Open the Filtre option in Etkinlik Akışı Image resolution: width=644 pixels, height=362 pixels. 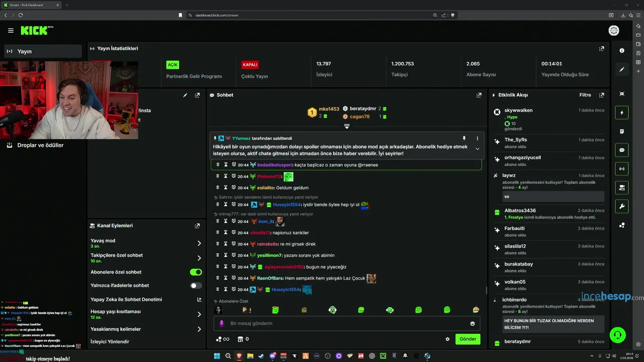[x=585, y=95]
